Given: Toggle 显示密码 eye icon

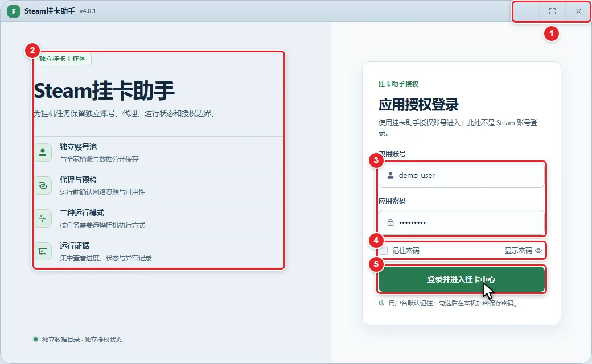Looking at the screenshot, I should point(538,250).
